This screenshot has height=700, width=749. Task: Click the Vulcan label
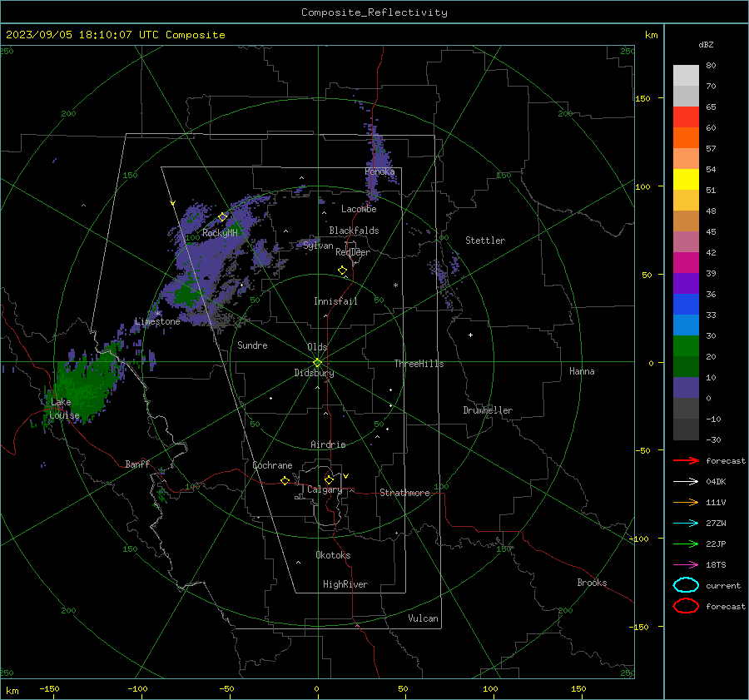coord(423,618)
